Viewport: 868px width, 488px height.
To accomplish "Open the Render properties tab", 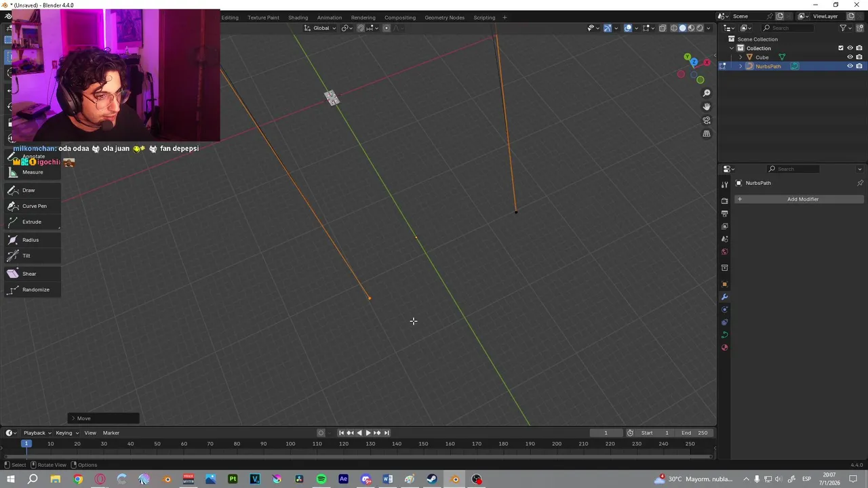I will click(x=724, y=201).
